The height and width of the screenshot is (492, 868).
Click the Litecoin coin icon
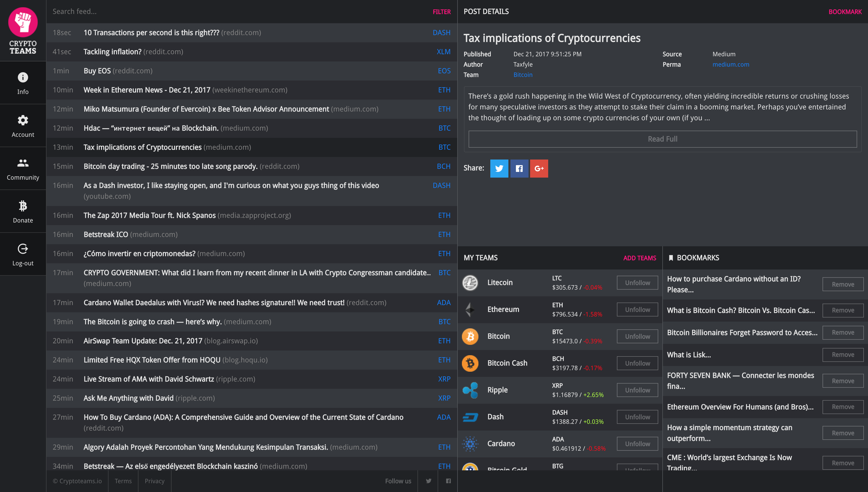click(470, 282)
